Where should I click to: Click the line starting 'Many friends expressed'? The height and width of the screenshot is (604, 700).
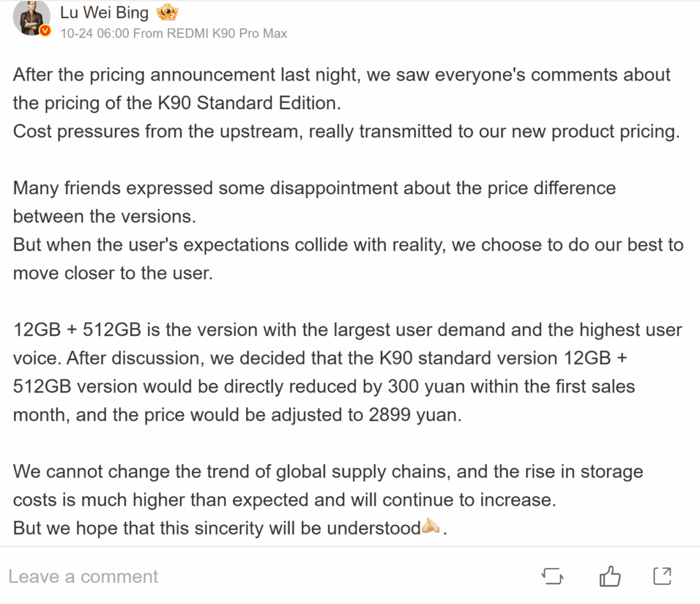[314, 188]
